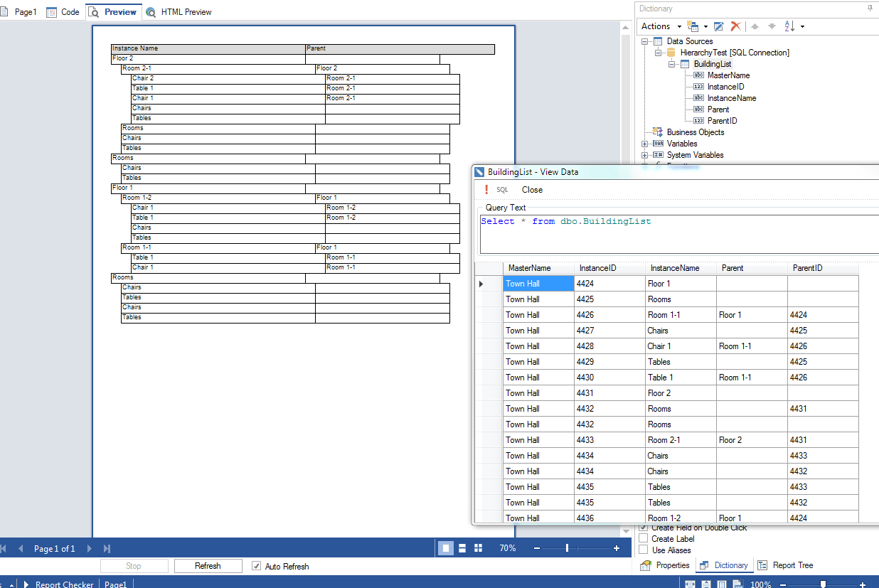Click the cell with InstanceID 4426
The height and width of the screenshot is (588, 879).
(609, 315)
